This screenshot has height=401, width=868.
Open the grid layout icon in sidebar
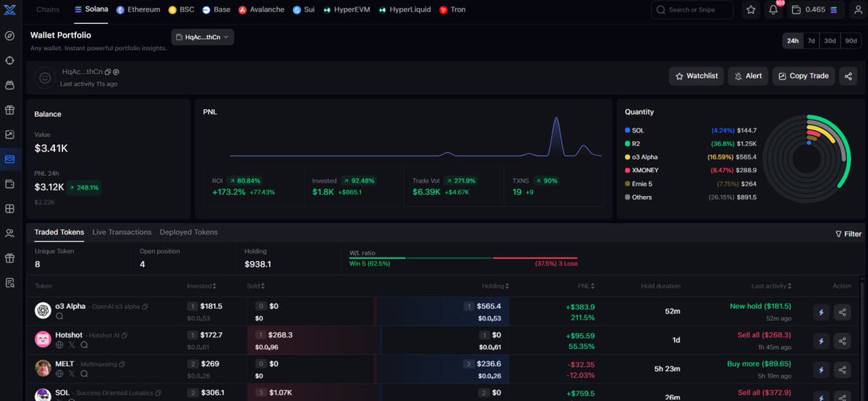coord(9,208)
